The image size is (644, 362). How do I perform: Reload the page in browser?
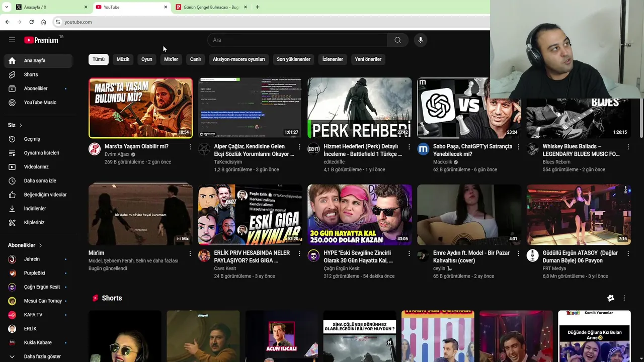coord(31,22)
